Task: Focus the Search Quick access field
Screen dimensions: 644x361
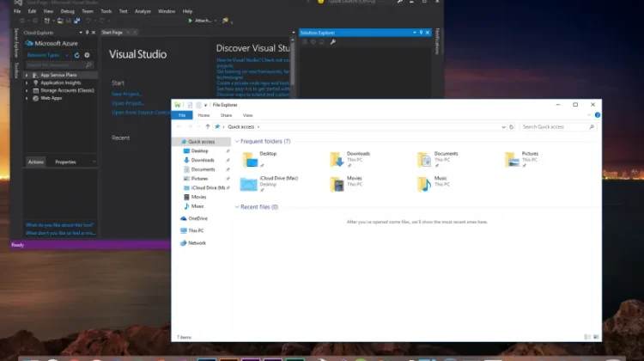Action: tap(558, 127)
